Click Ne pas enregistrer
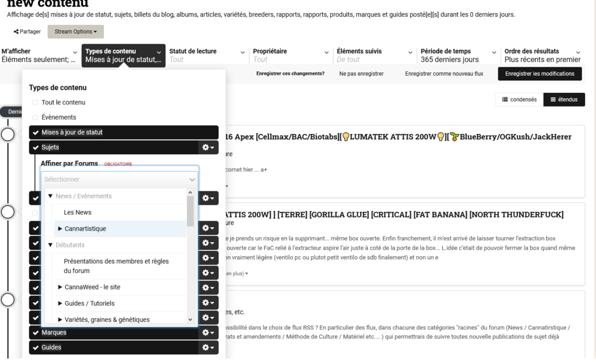 point(361,74)
